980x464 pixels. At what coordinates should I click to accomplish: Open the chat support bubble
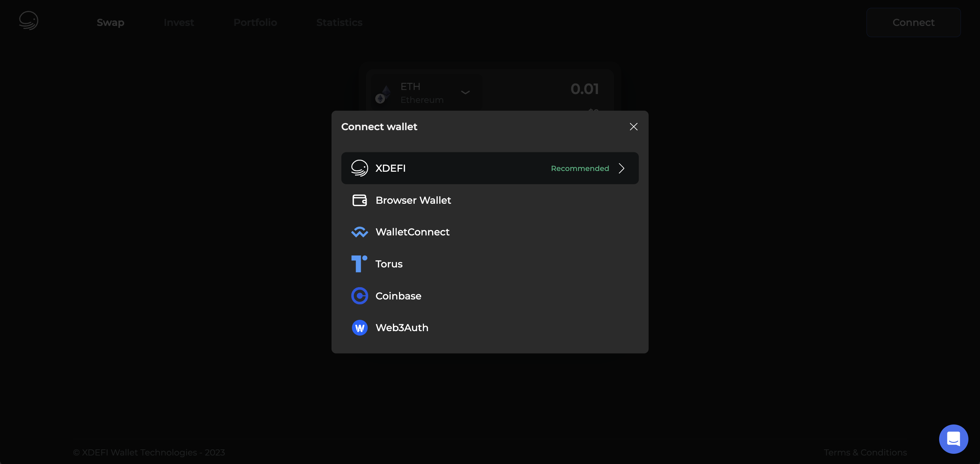tap(953, 438)
